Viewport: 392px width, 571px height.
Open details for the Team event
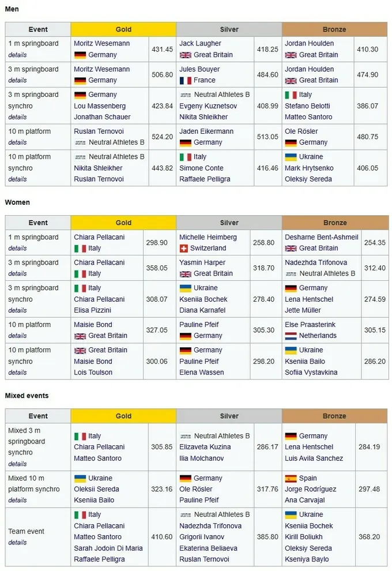pyautogui.click(x=17, y=543)
